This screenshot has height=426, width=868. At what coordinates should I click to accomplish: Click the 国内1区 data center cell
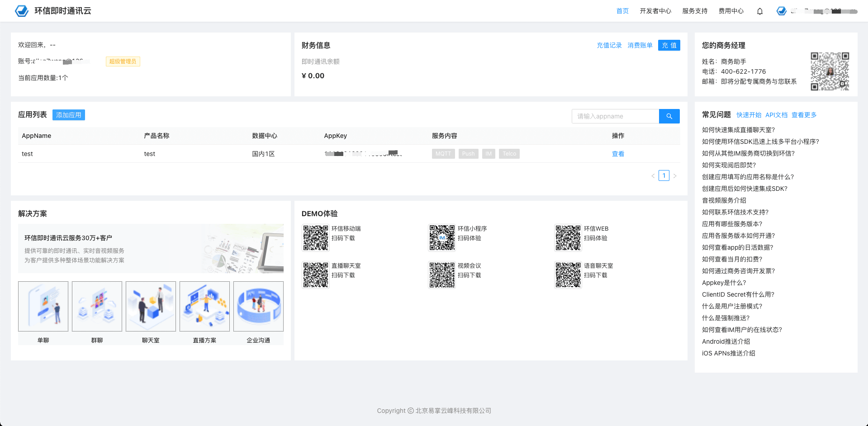[263, 154]
